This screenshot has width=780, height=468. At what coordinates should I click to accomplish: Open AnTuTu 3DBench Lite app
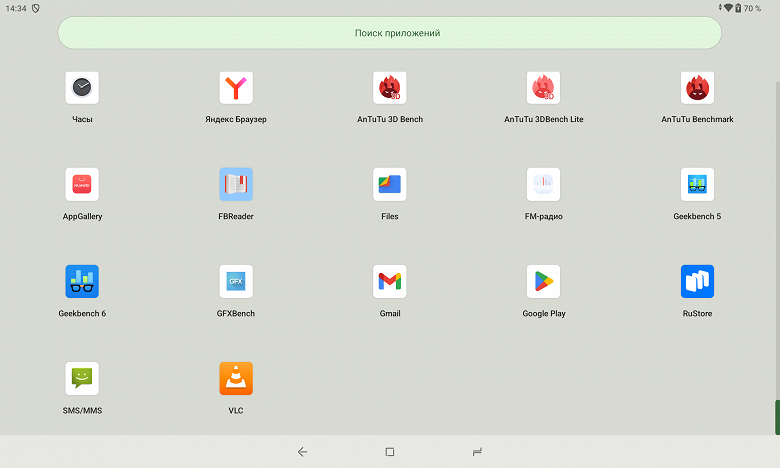[543, 88]
